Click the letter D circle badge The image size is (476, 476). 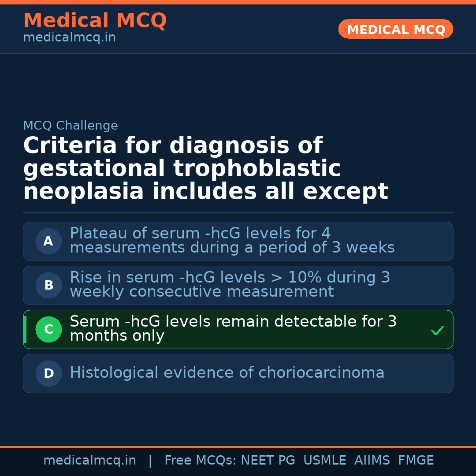(x=48, y=374)
